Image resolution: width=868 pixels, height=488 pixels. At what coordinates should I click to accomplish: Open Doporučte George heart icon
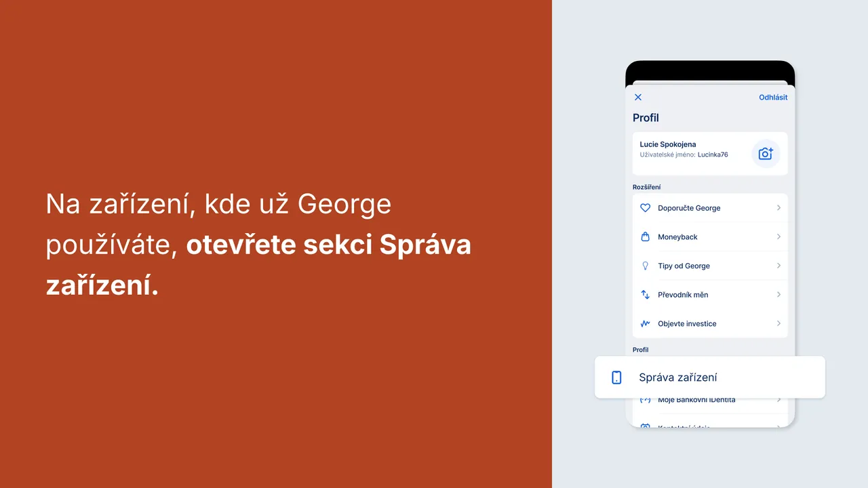coord(646,208)
